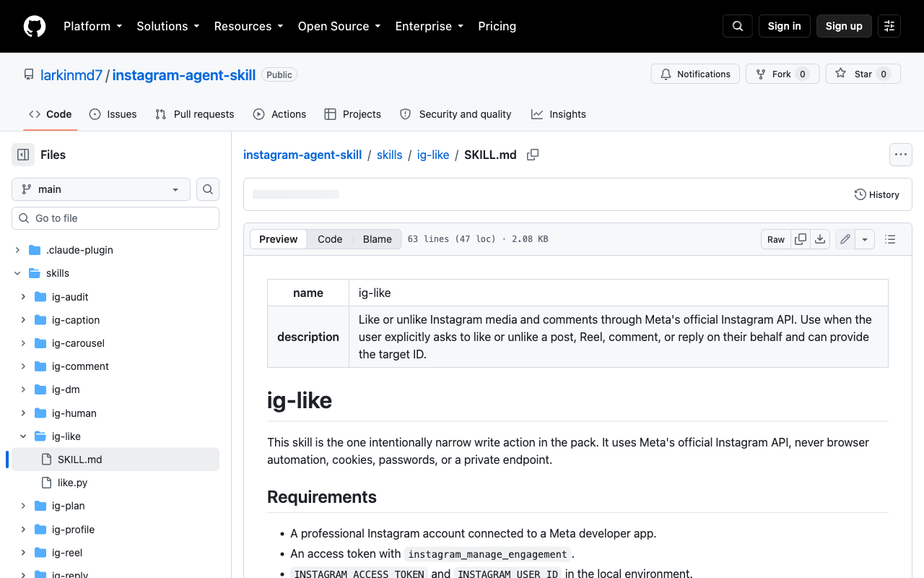
Task: View the file History
Action: pyautogui.click(x=877, y=194)
